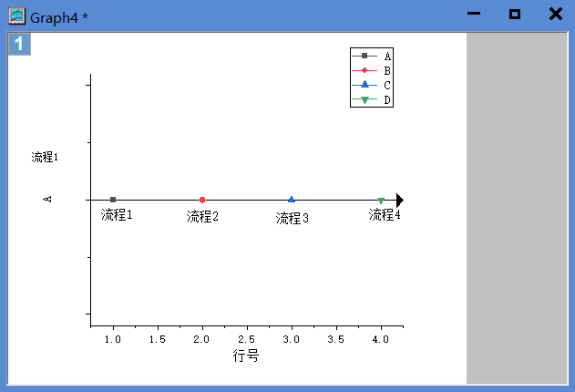Click legend symbol for series D
Viewport: 575px width, 392px height.
coord(365,99)
